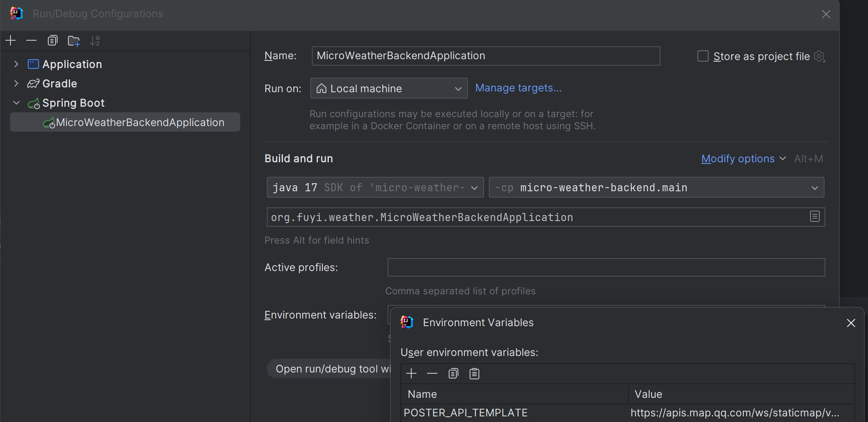Expand the Gradle configuration group
The height and width of the screenshot is (422, 868).
click(16, 83)
